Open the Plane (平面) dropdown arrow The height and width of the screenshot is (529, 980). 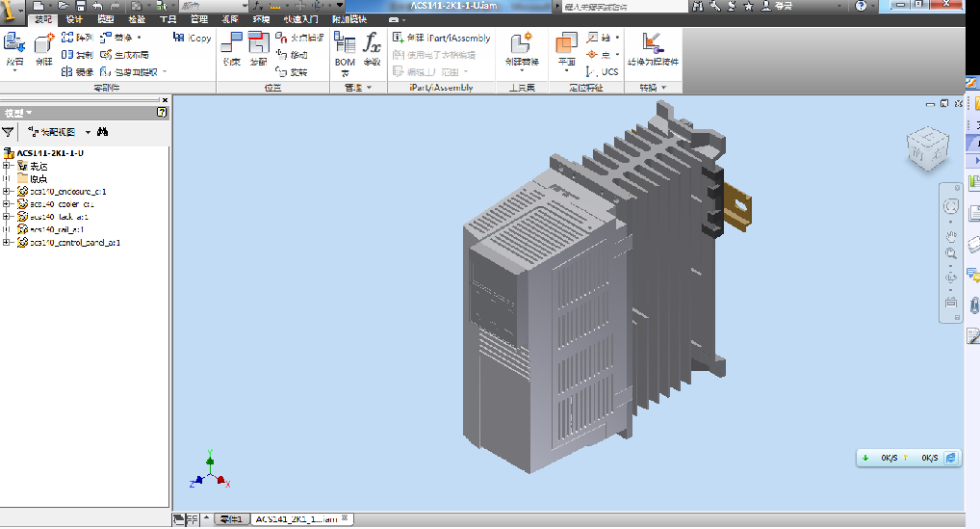[x=566, y=70]
